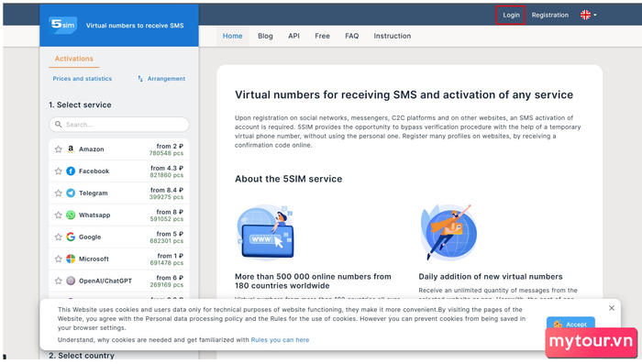
Task: Switch to the Home tab
Action: coord(233,36)
